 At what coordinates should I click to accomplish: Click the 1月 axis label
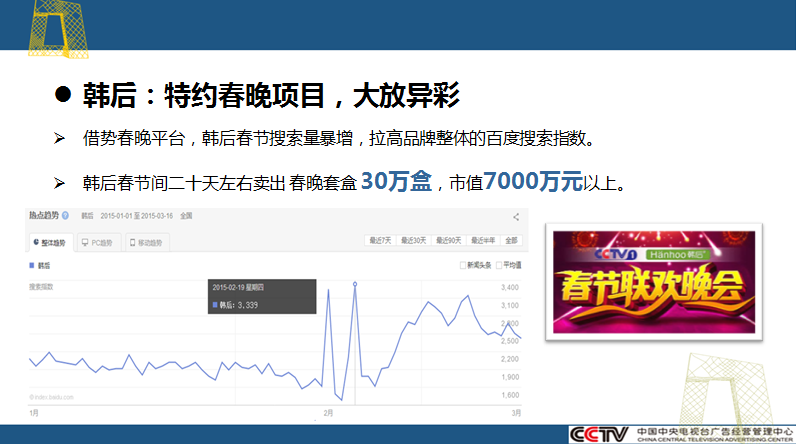pos(34,413)
